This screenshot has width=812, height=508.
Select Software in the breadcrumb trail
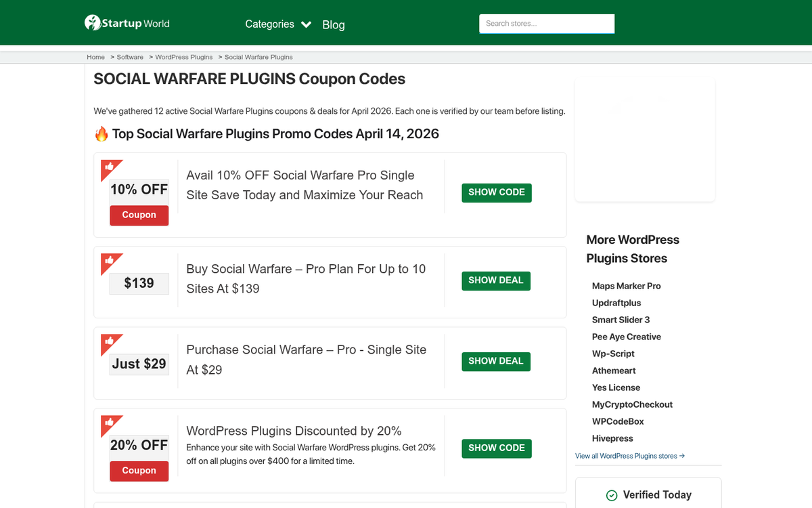click(x=130, y=57)
